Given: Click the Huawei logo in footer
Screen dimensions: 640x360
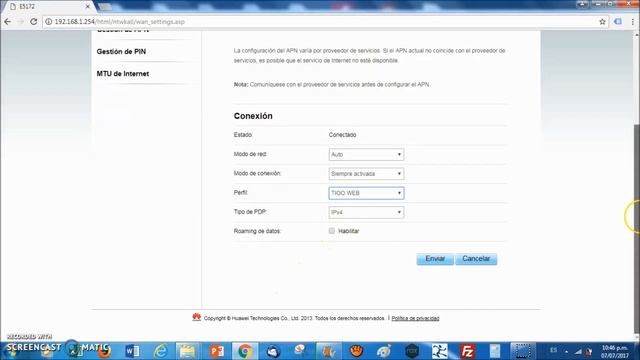Looking at the screenshot, I should coord(196,317).
